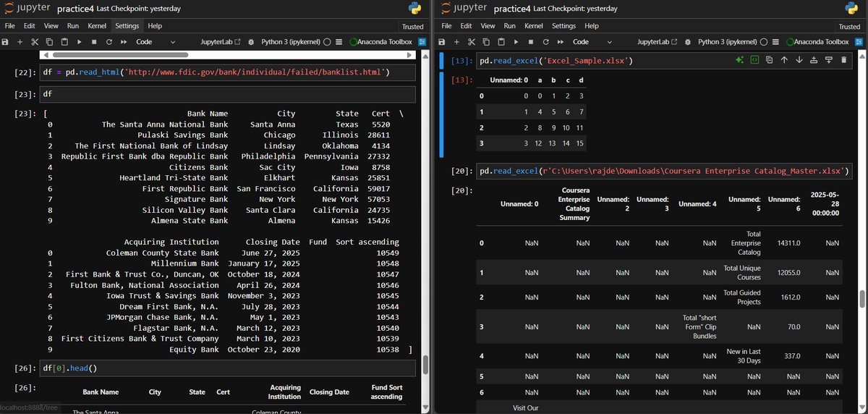Stop kernel execution in right notebook

point(530,42)
